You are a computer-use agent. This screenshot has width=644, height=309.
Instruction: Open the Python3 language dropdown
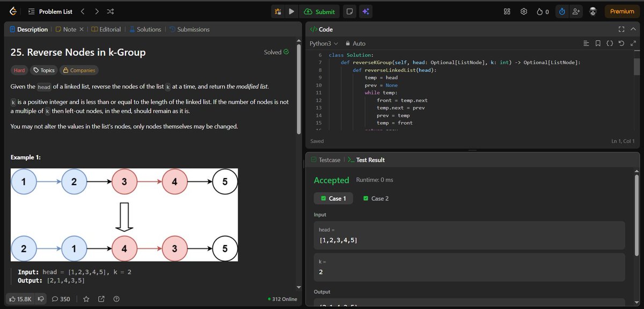click(324, 43)
